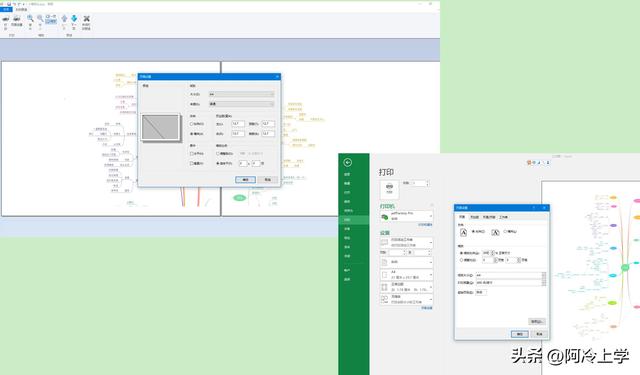Close the Excel Page Setup dialog
This screenshot has width=640, height=375.
(x=544, y=208)
